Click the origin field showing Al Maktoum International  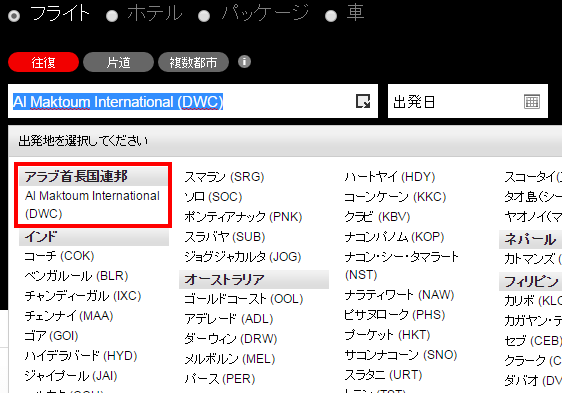pyautogui.click(x=193, y=101)
